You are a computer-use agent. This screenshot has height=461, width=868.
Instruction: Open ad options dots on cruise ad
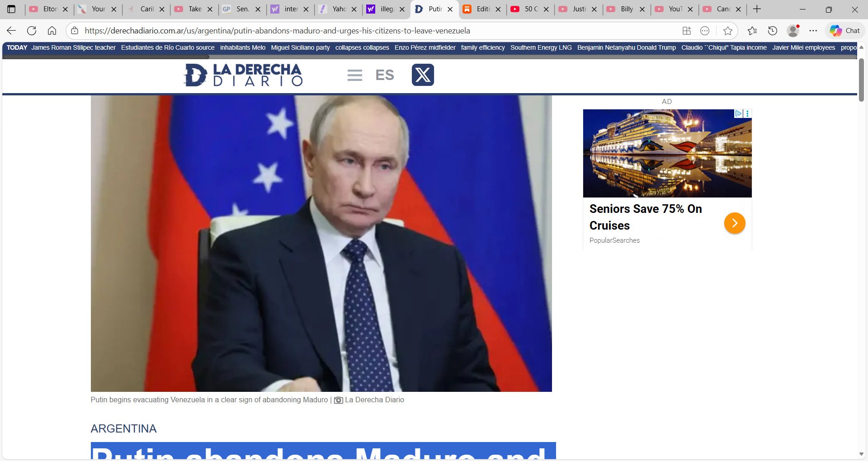point(747,113)
